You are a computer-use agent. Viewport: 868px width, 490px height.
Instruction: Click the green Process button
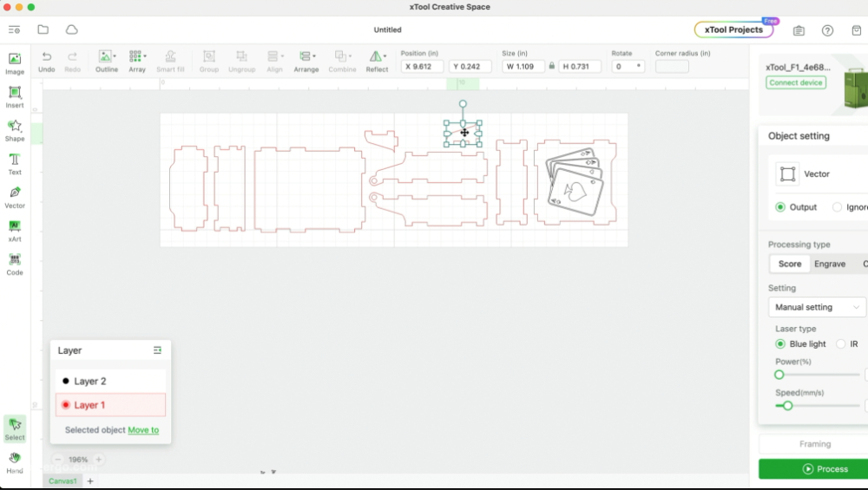813,469
